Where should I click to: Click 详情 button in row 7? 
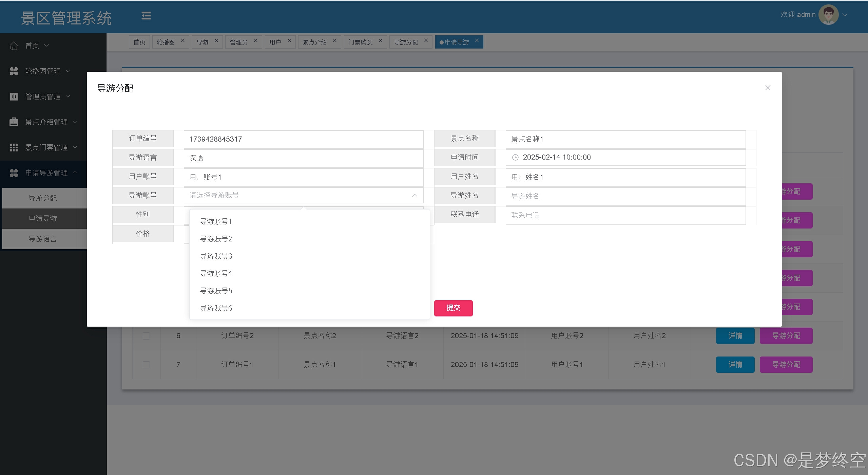[735, 365]
